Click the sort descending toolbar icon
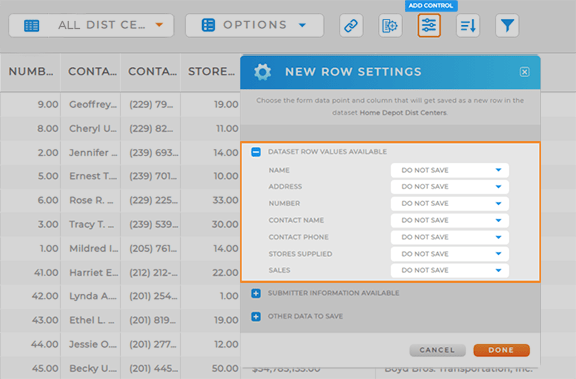This screenshot has width=576, height=379. (x=468, y=25)
